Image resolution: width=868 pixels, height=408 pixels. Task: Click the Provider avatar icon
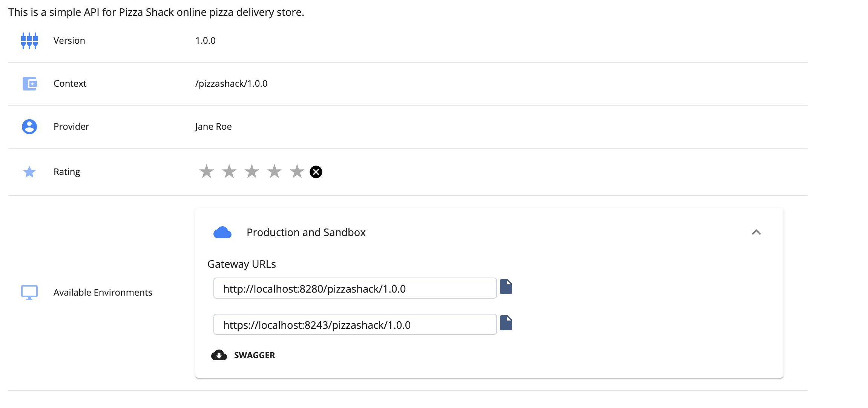coord(29,126)
